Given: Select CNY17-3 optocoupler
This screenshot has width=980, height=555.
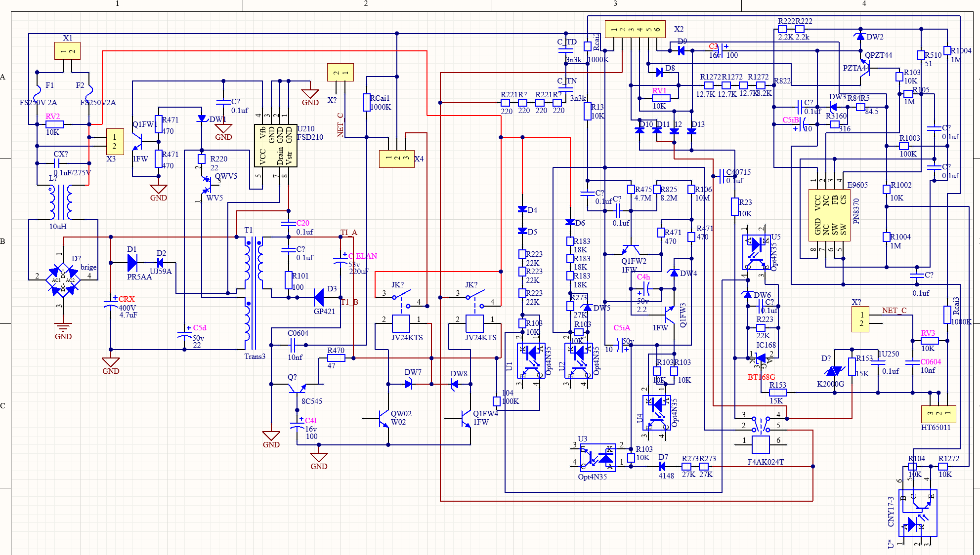Looking at the screenshot, I should [x=918, y=514].
